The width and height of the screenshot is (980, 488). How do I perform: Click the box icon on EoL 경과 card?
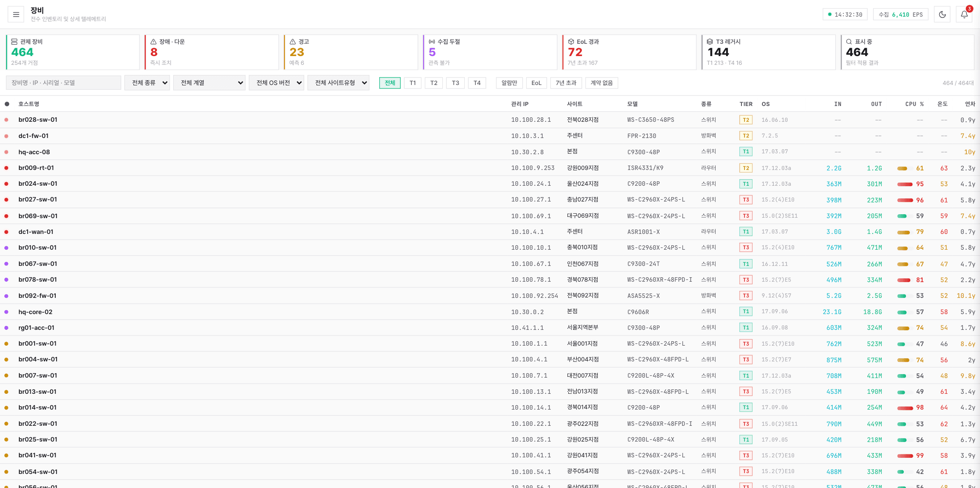click(571, 42)
